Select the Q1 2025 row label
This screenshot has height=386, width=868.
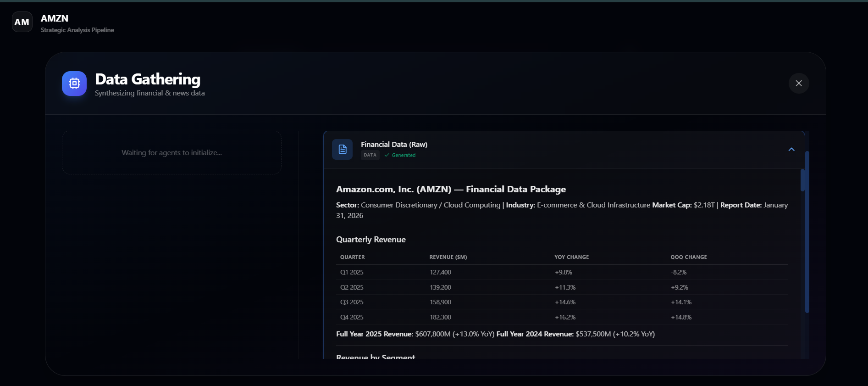tap(352, 272)
